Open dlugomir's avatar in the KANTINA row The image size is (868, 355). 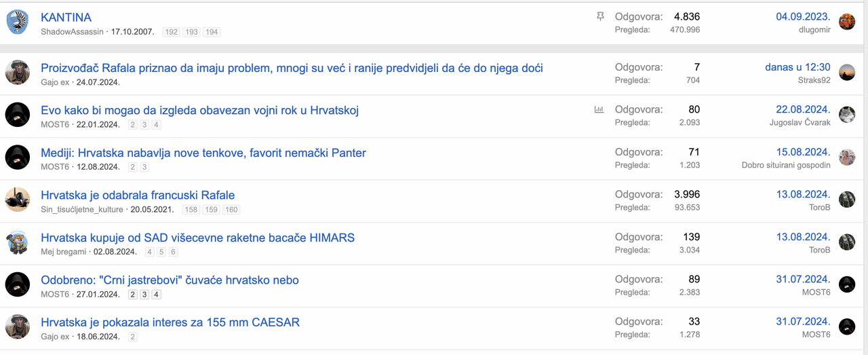coord(847,22)
